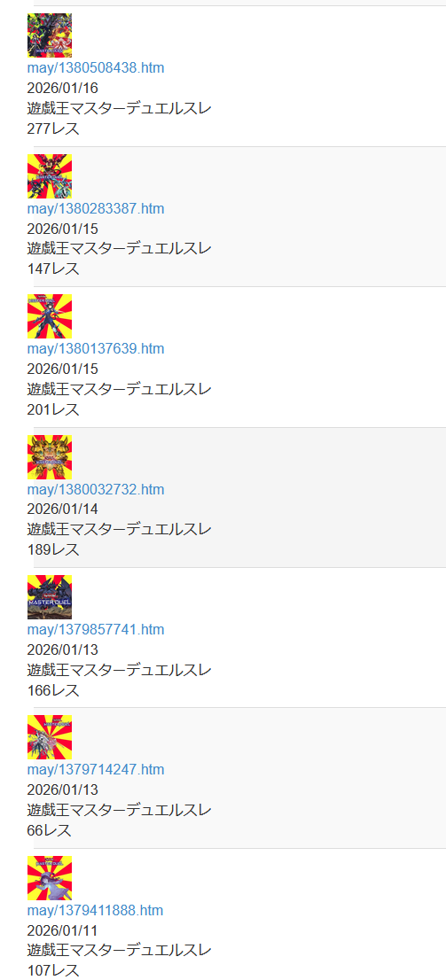Click thumbnail above may/1379714247.htm
The image size is (446, 980).
(x=50, y=737)
